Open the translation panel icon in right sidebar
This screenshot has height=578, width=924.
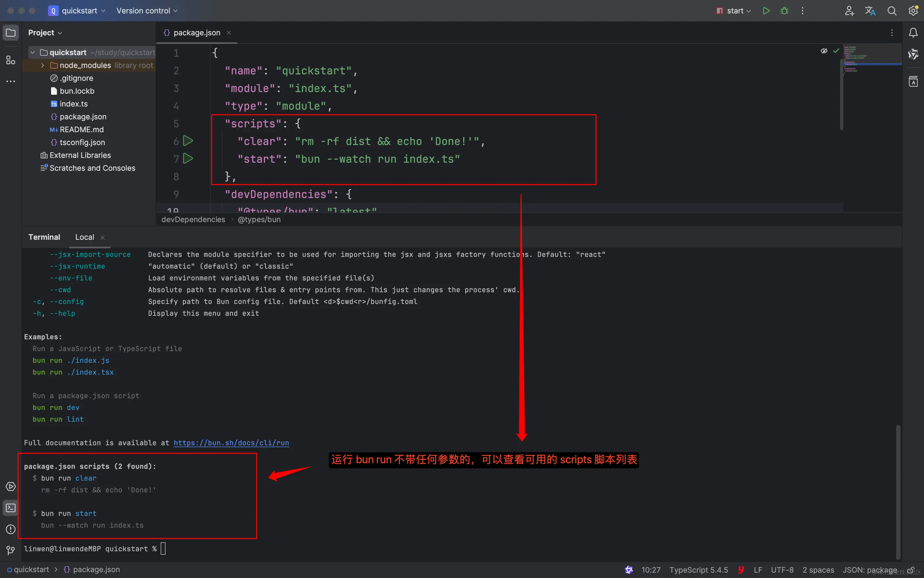[913, 81]
